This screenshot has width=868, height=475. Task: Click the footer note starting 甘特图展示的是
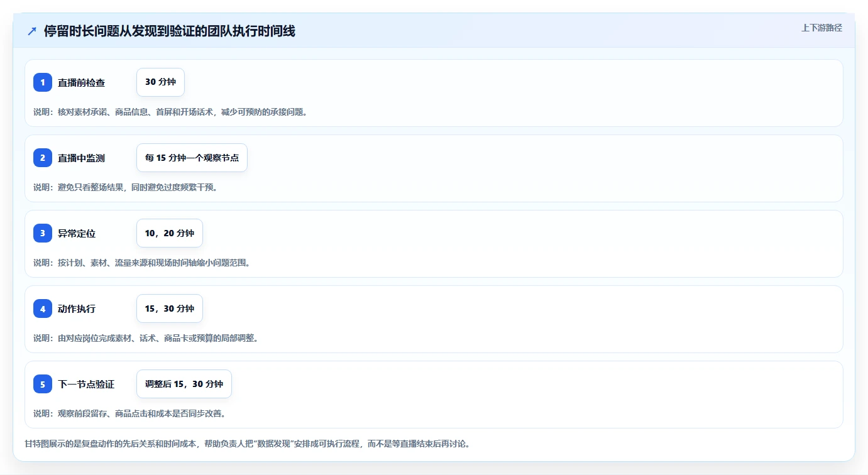[x=247, y=444]
